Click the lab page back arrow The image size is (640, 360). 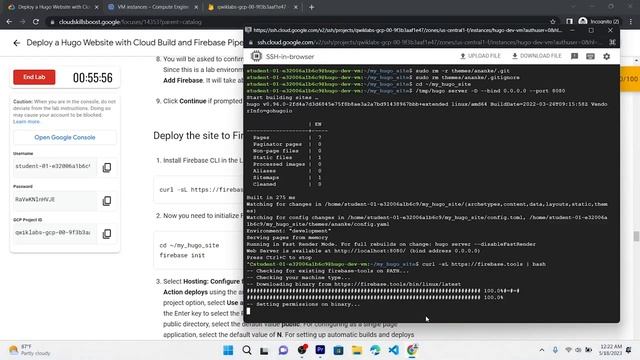(16, 43)
